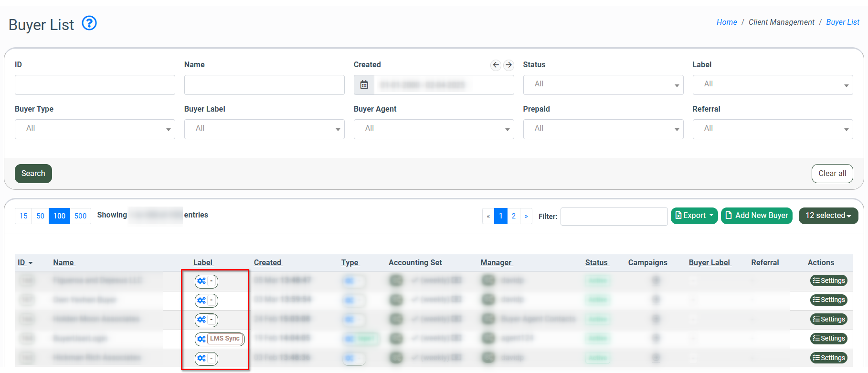Screen dimensions: 868x373
Task: Open the Buyer List help icon
Action: (89, 23)
